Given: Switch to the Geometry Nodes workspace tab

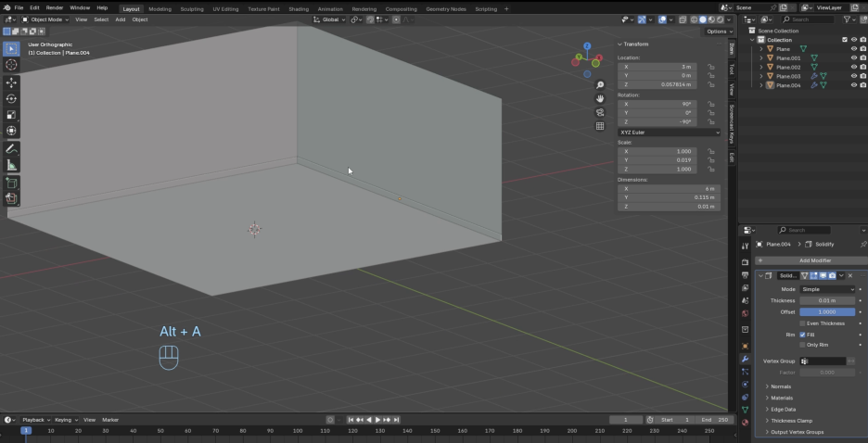Looking at the screenshot, I should click(446, 9).
